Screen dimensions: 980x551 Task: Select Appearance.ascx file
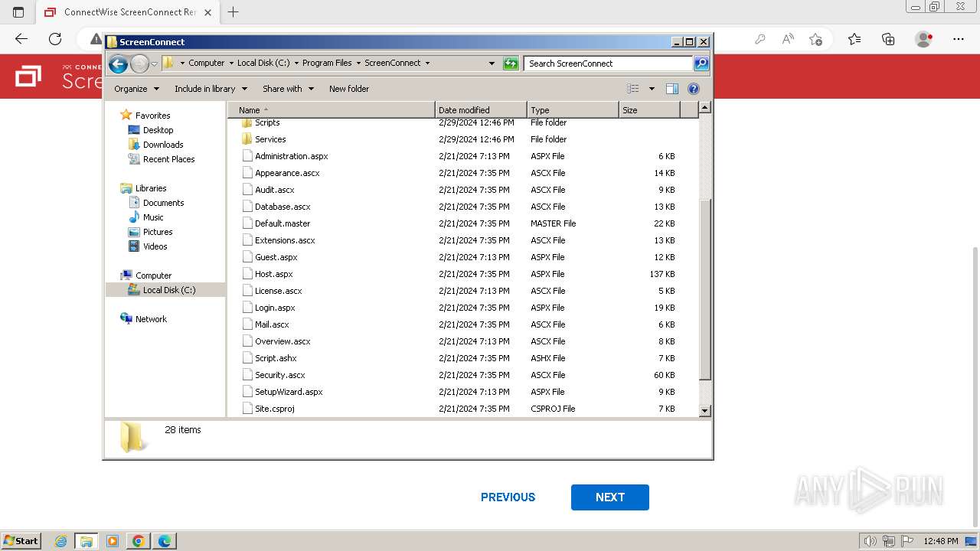[x=287, y=173]
